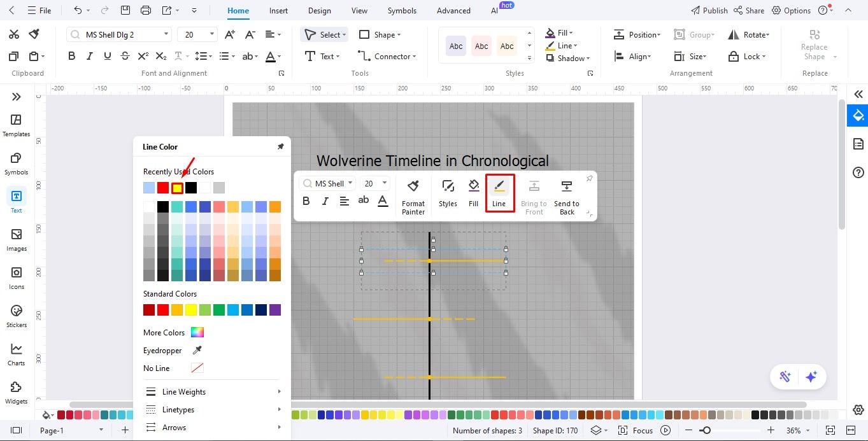The image size is (868, 441).
Task: Click Send to Back in the floating toolbar
Action: (566, 197)
